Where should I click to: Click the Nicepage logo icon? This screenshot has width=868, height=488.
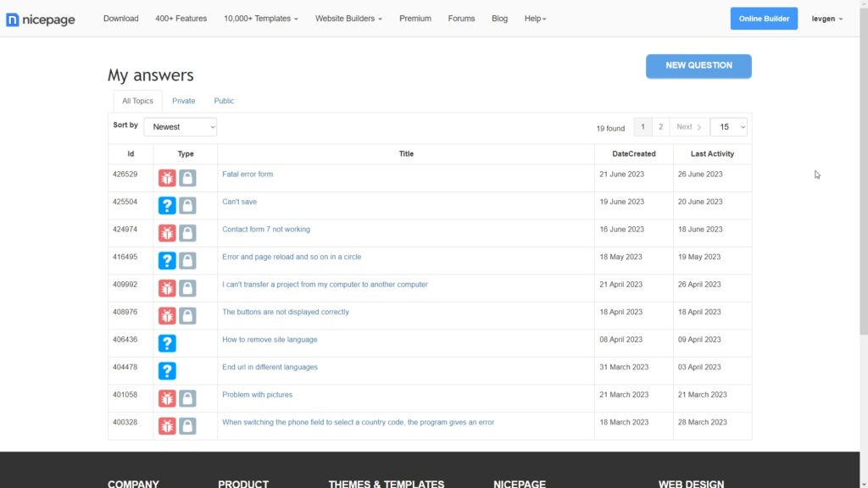[x=13, y=19]
